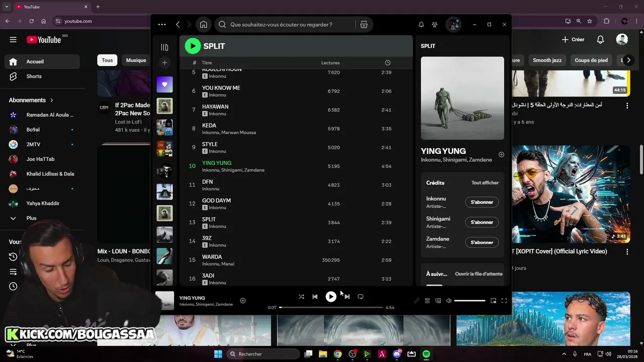The width and height of the screenshot is (644, 362).
Task: Select Smooth jazz chip on YouTube
Action: coord(547,60)
